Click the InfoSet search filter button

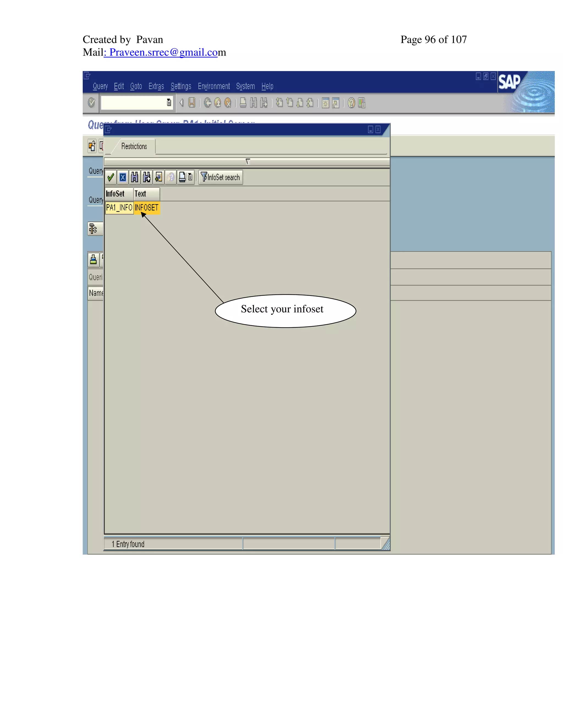click(221, 177)
